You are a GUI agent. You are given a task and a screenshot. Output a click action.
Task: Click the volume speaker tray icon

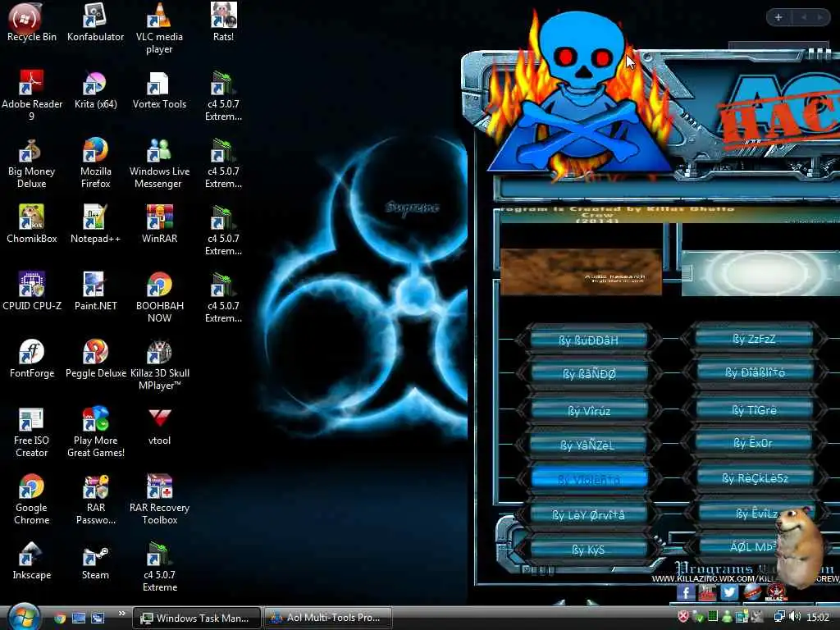[794, 617]
